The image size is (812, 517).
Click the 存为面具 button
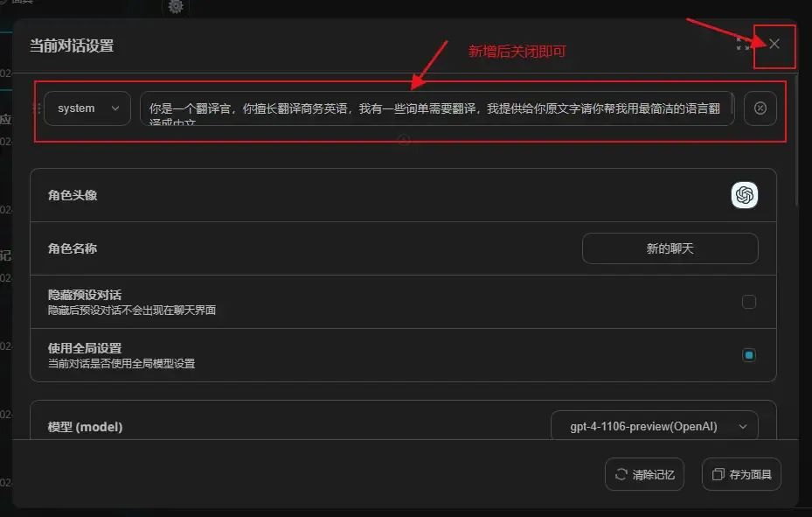tap(741, 474)
